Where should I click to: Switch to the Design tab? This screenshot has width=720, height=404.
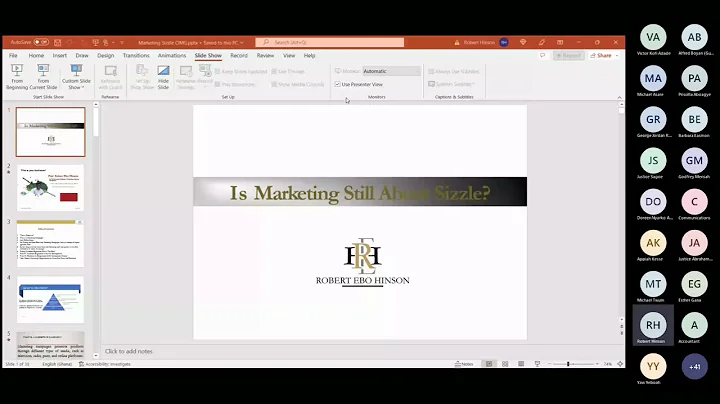coord(106,56)
